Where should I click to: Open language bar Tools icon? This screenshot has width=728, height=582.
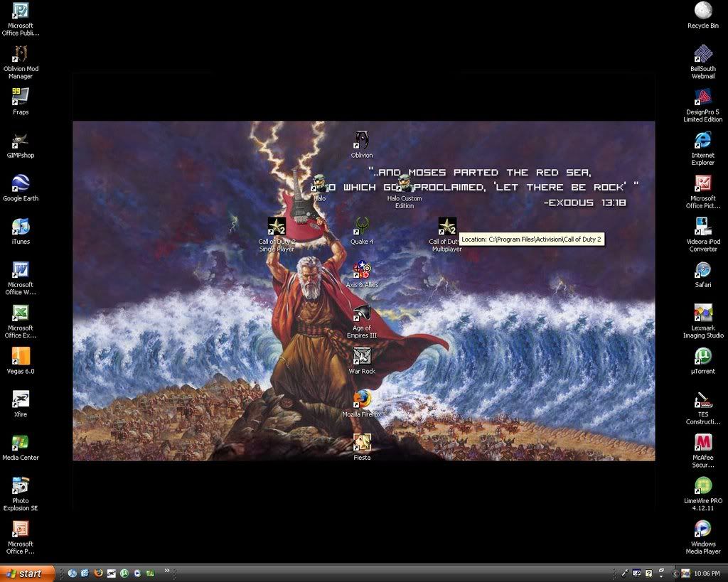coord(636,573)
